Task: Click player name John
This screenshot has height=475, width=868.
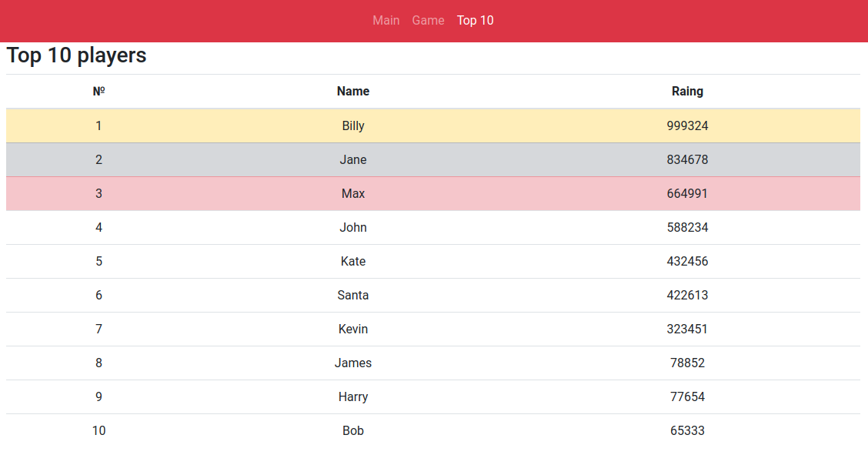Action: [x=353, y=227]
